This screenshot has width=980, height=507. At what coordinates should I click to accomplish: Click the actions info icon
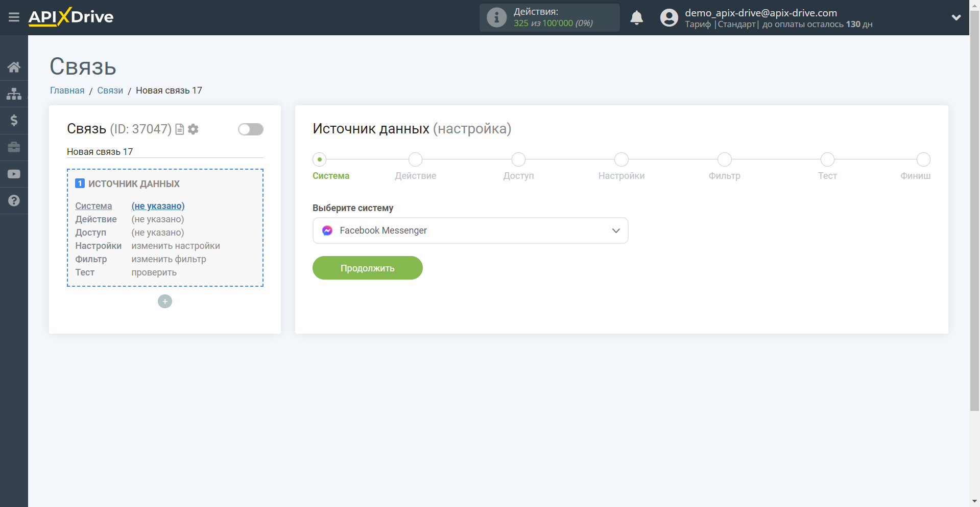click(x=496, y=17)
